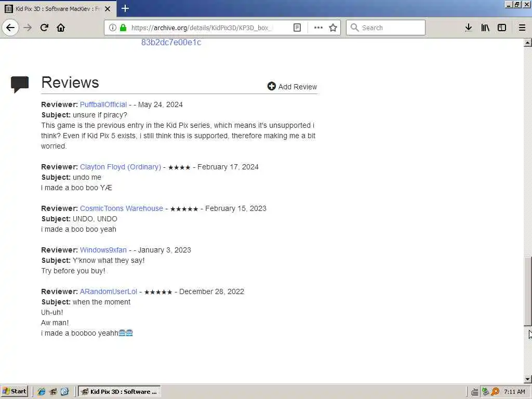Open Clayton Floyd (Ordinary) profile
This screenshot has width=532, height=399.
(x=121, y=167)
